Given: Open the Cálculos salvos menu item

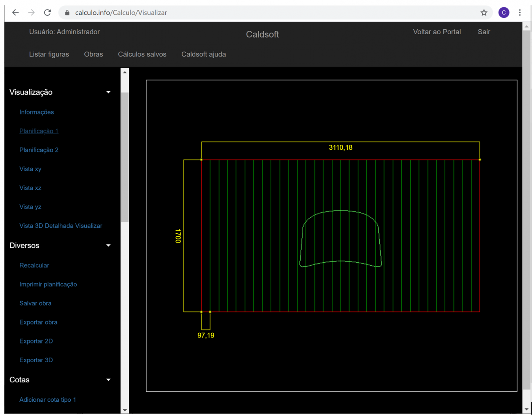Looking at the screenshot, I should click(142, 54).
